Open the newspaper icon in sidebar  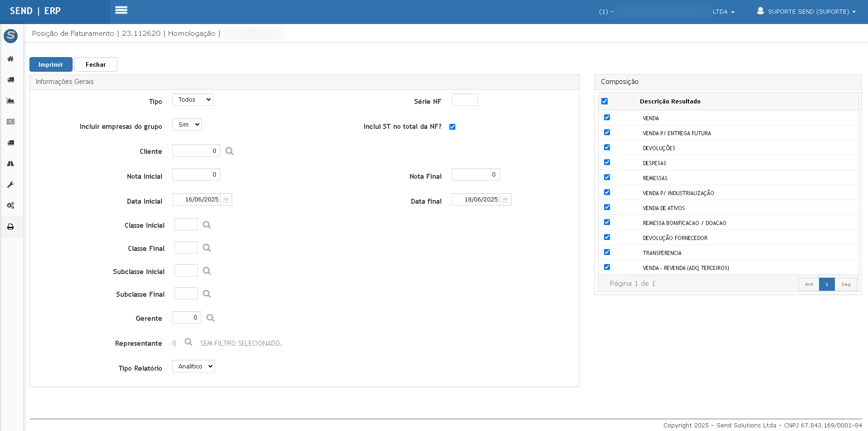tap(10, 122)
